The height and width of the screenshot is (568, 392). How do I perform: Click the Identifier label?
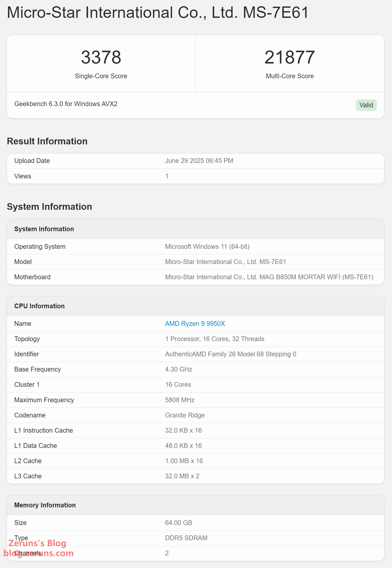coord(27,354)
